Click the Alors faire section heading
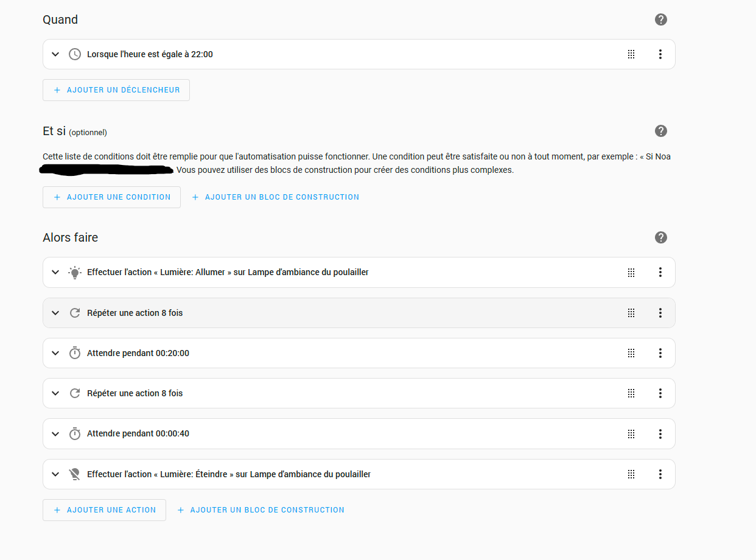 (70, 237)
